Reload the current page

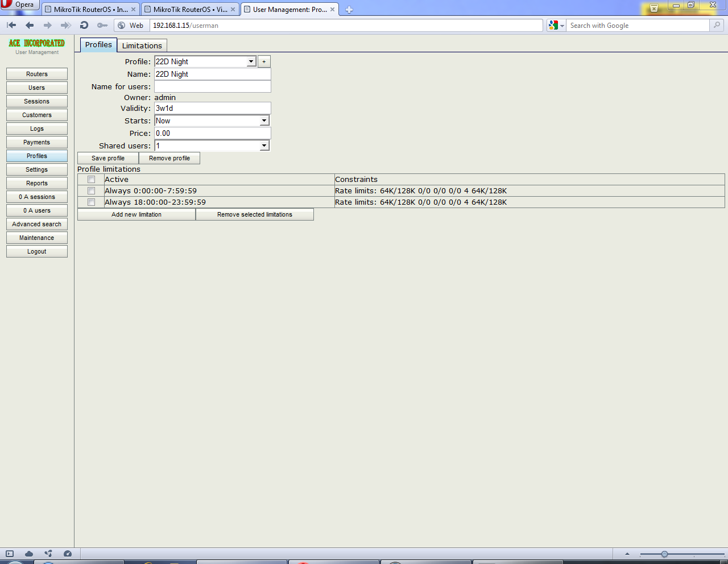84,25
